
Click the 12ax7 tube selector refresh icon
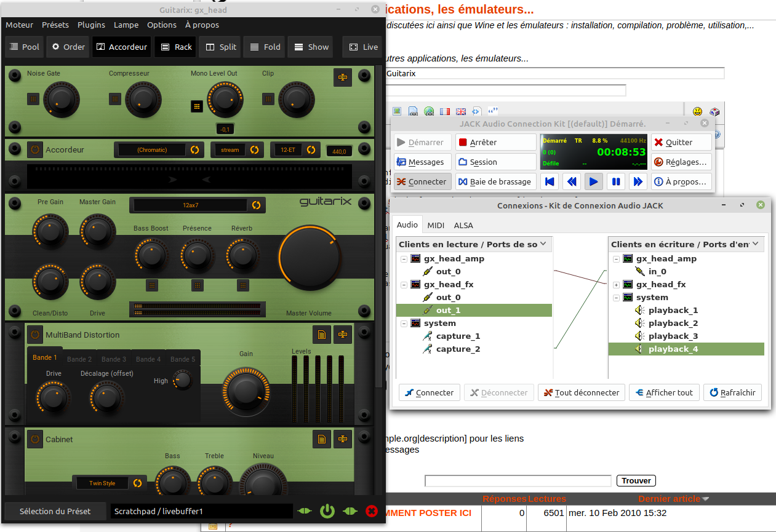click(256, 205)
